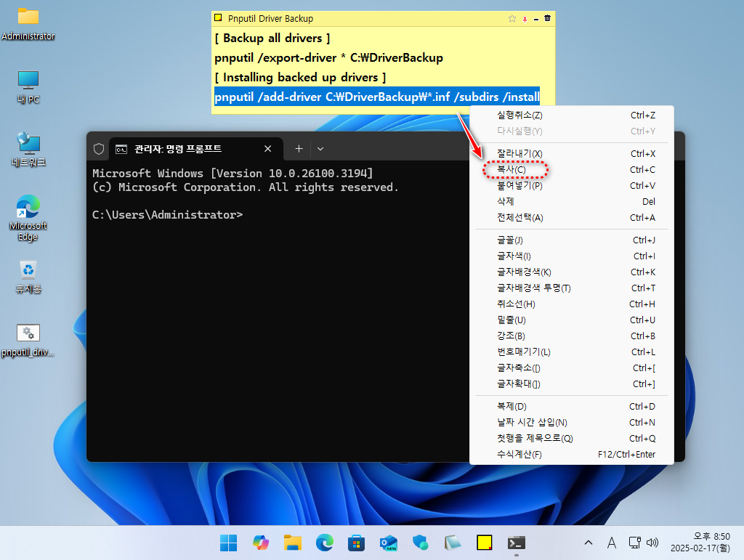744x560 pixels.
Task: Click the 다시실행(Y) redo entry
Action: coord(571,131)
